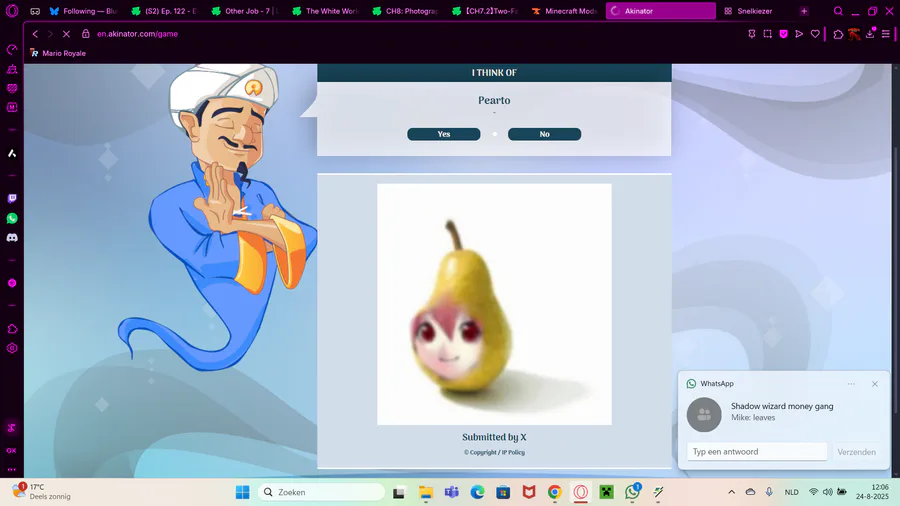This screenshot has height=506, width=900.
Task: Open WhatsApp notification options three dots
Action: [851, 384]
